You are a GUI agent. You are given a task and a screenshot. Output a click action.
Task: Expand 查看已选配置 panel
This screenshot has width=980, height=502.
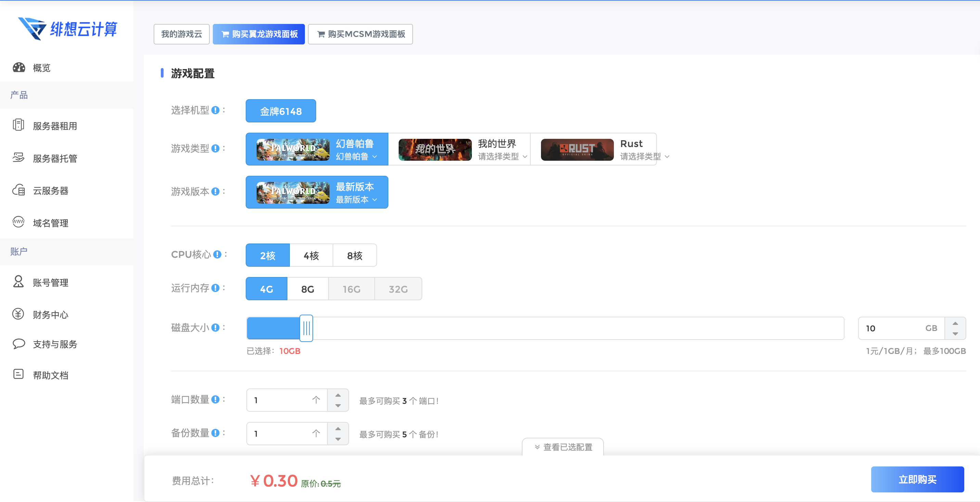pyautogui.click(x=563, y=447)
